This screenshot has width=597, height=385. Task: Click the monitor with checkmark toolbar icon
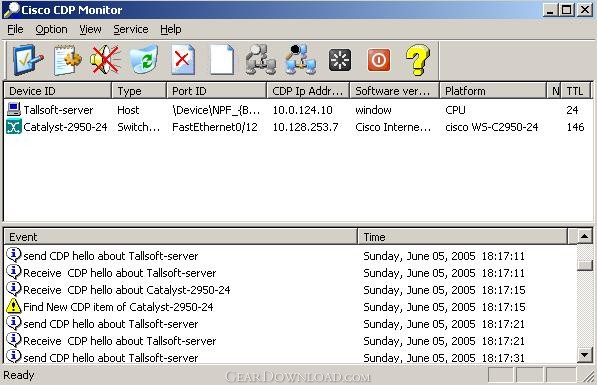pyautogui.click(x=28, y=60)
